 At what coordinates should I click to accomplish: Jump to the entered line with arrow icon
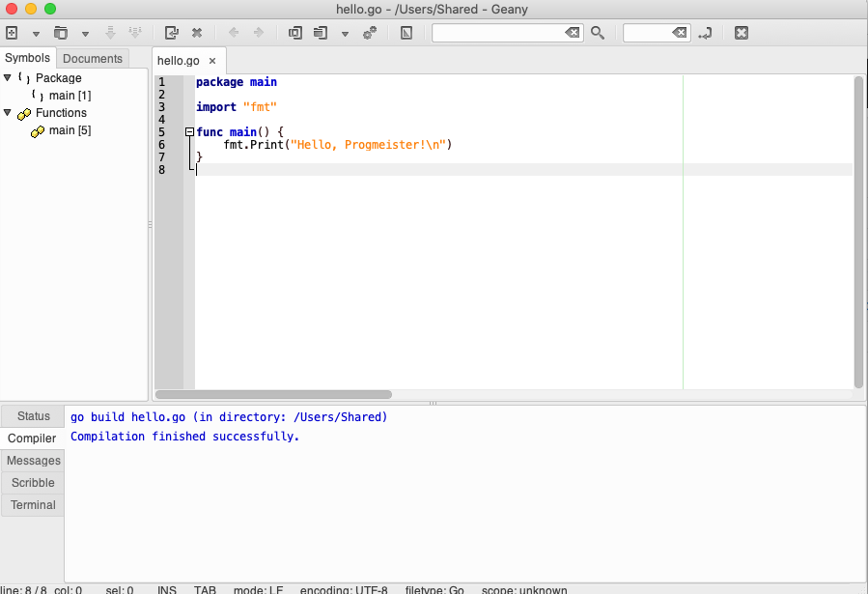[x=705, y=33]
